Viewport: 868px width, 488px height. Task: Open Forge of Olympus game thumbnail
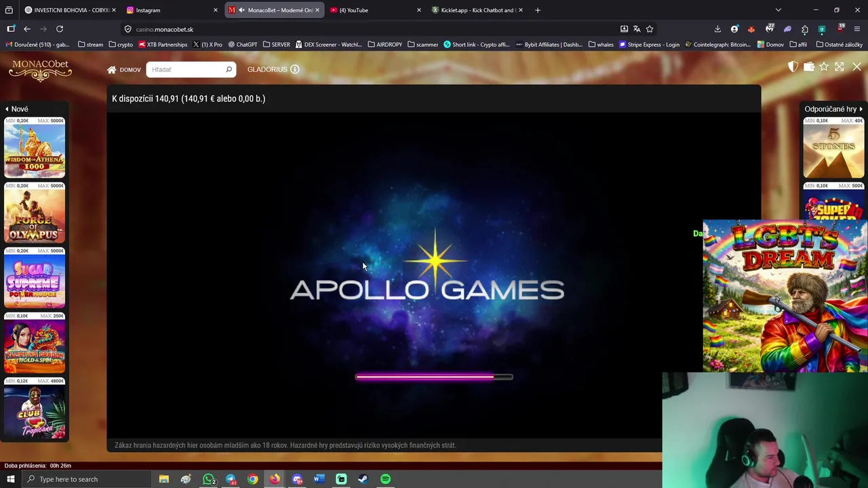35,213
